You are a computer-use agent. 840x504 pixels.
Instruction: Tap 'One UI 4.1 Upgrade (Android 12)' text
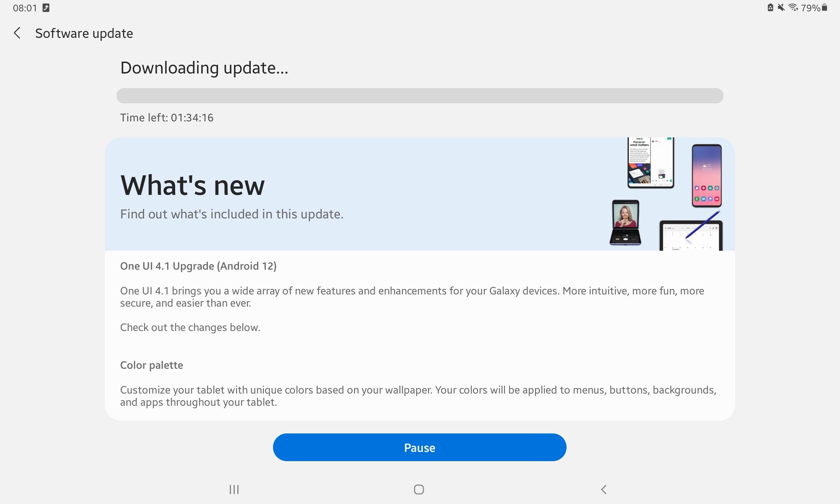[x=198, y=266]
